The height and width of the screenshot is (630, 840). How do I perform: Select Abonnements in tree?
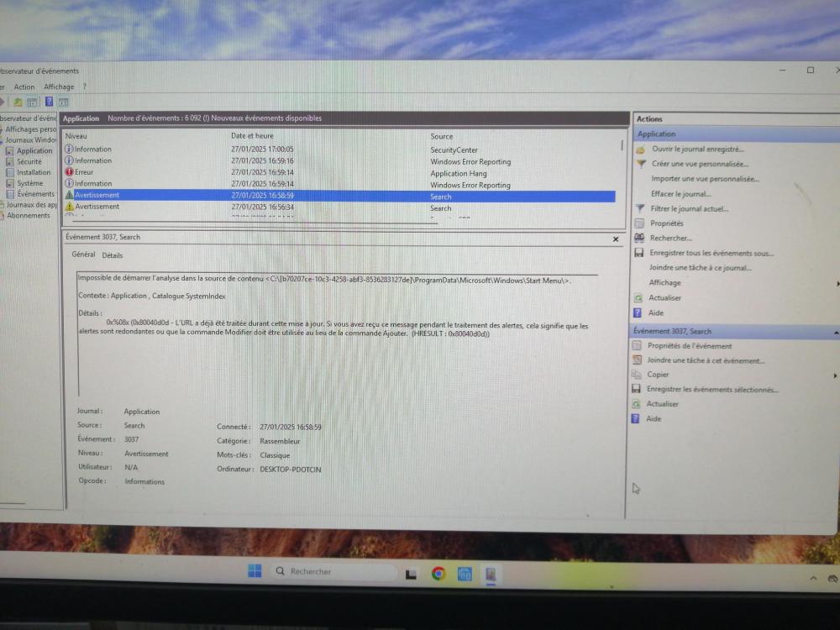pos(28,215)
